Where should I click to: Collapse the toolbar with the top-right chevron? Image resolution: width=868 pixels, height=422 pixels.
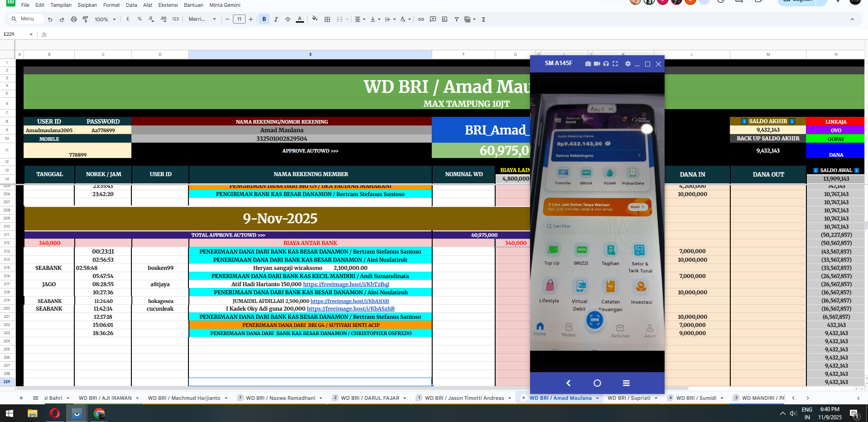[x=852, y=19]
